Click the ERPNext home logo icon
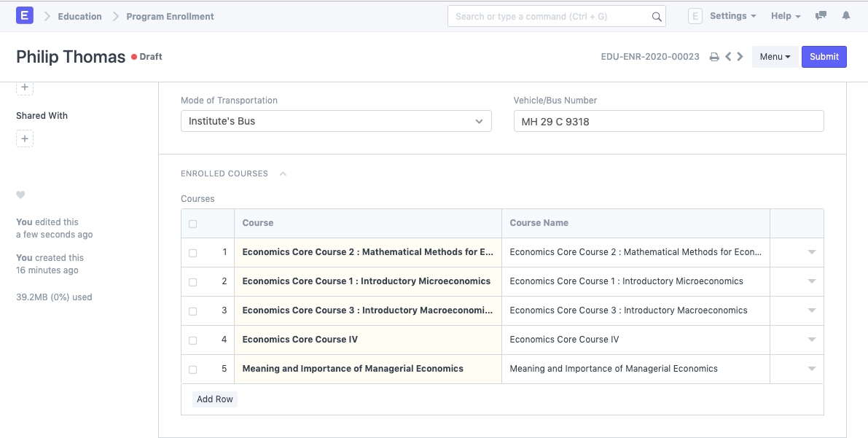868x438 pixels. (25, 15)
